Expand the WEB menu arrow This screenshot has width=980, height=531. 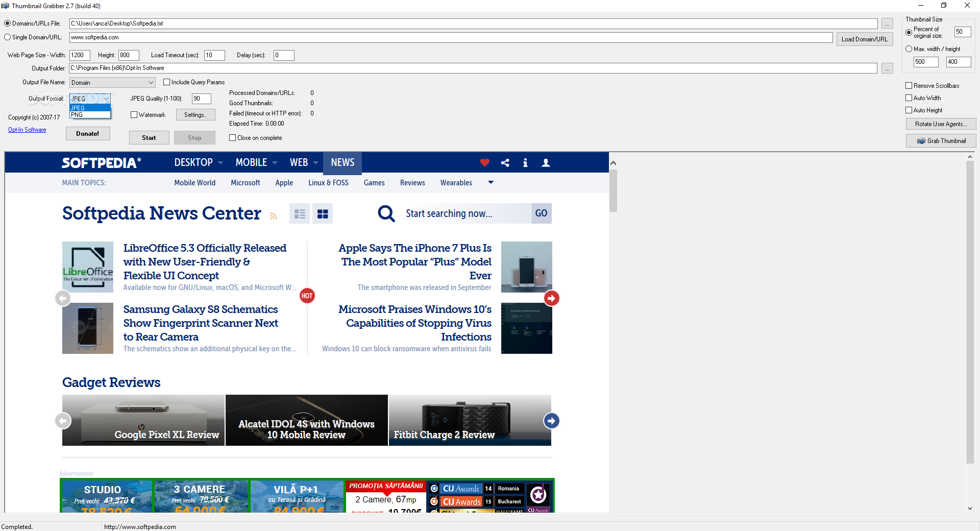pos(315,163)
